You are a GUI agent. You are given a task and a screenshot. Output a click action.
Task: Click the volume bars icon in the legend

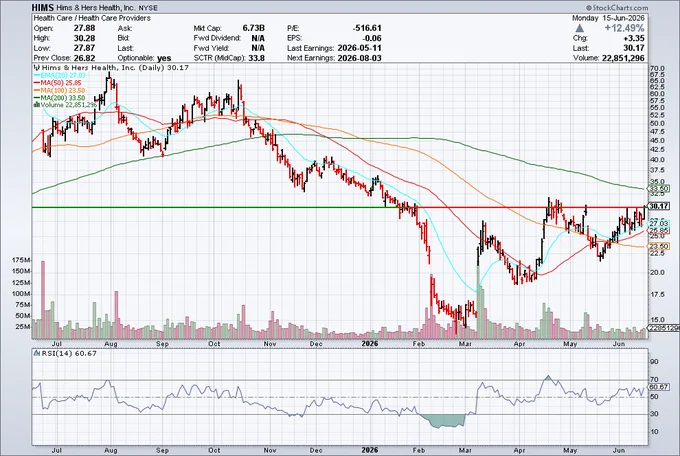(x=37, y=105)
